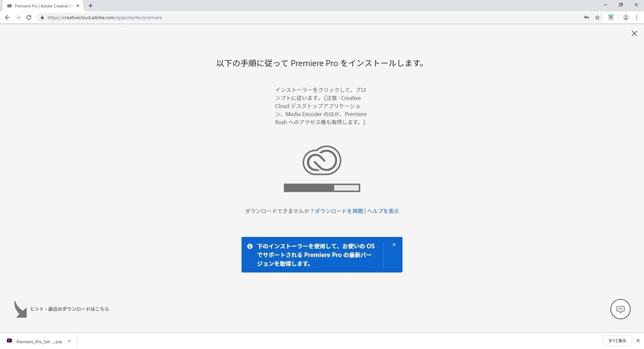Close the downloads bar
Image resolution: width=644 pixels, height=349 pixels.
pyautogui.click(x=638, y=341)
